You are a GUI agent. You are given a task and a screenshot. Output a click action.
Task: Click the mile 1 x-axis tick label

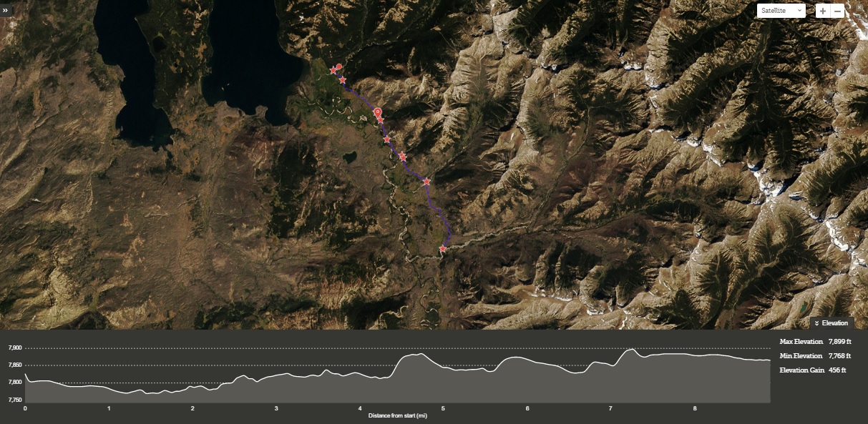(109, 408)
